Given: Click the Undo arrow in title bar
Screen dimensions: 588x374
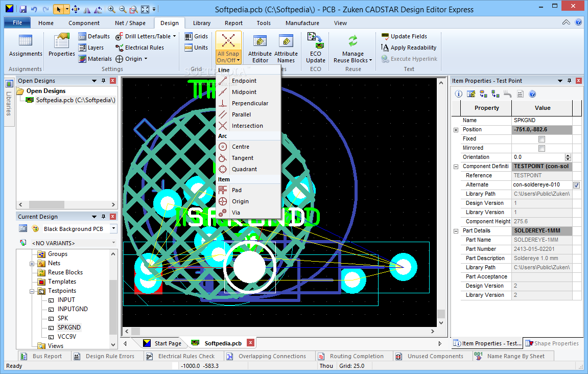Looking at the screenshot, I should click(x=34, y=9).
